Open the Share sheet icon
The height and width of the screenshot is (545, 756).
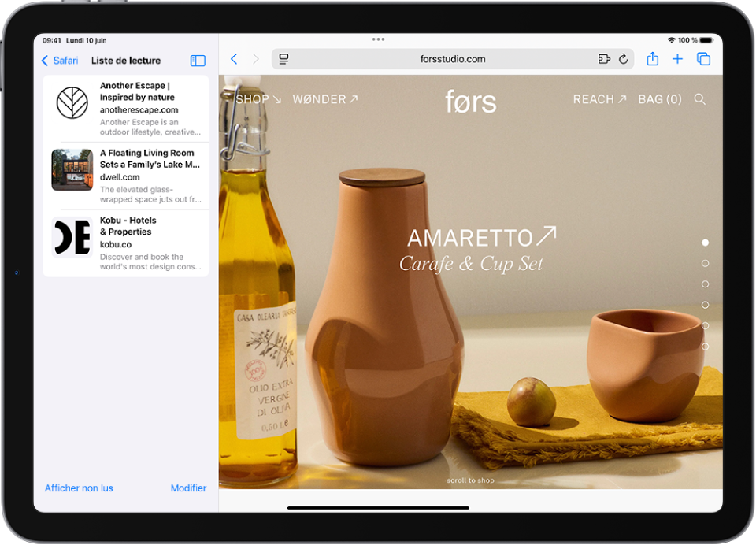pos(652,59)
